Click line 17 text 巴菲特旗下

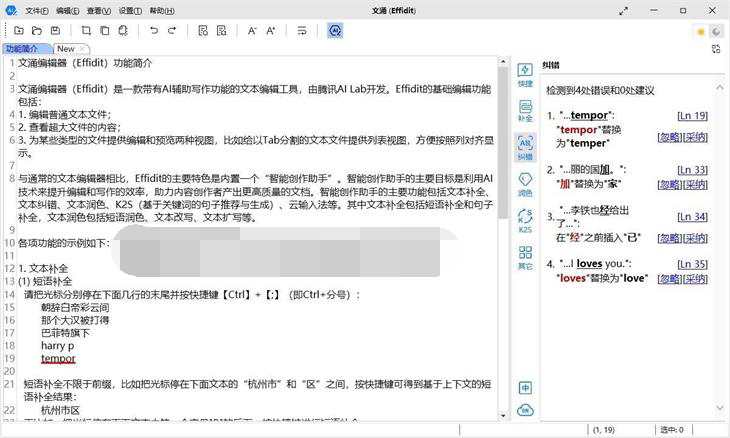65,333
